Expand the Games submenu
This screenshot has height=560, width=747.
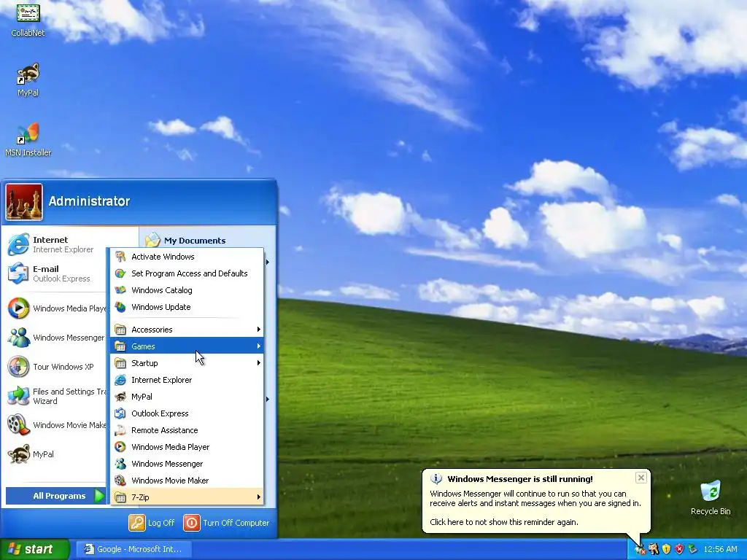(187, 346)
